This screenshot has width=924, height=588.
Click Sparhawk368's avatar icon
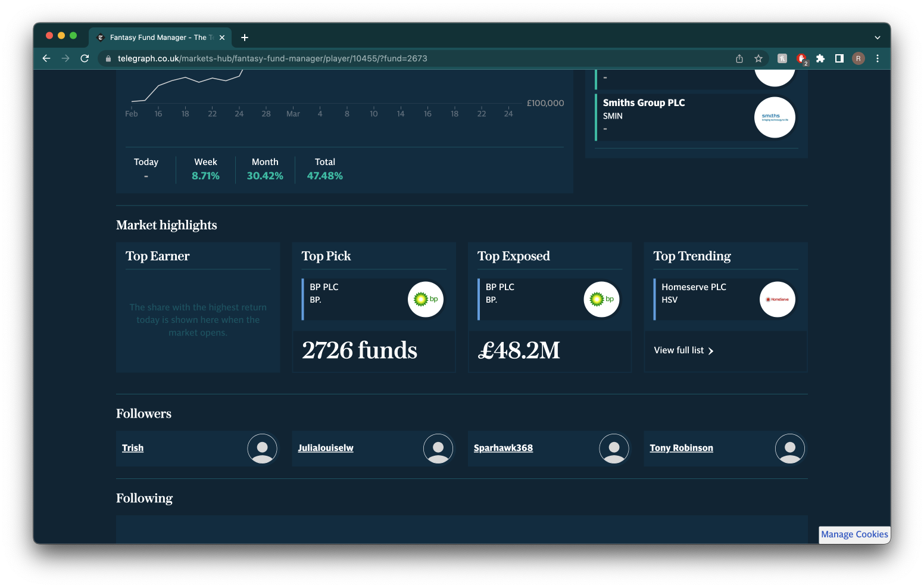pyautogui.click(x=614, y=449)
